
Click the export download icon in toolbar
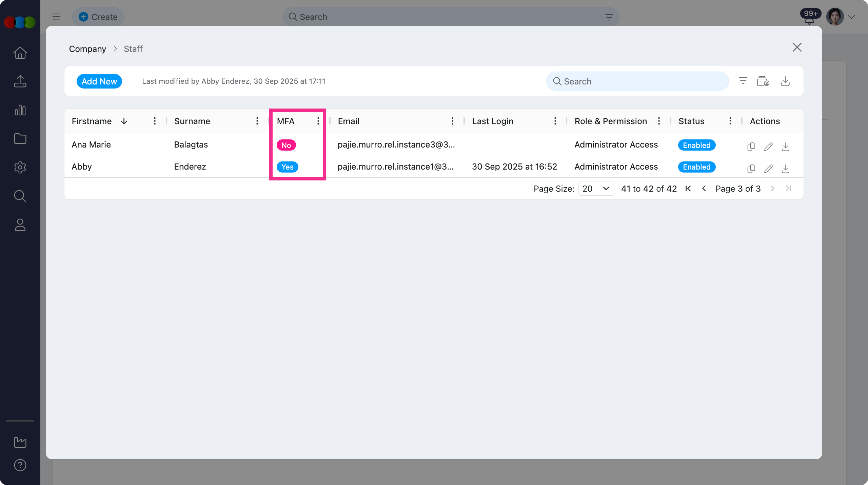(785, 81)
